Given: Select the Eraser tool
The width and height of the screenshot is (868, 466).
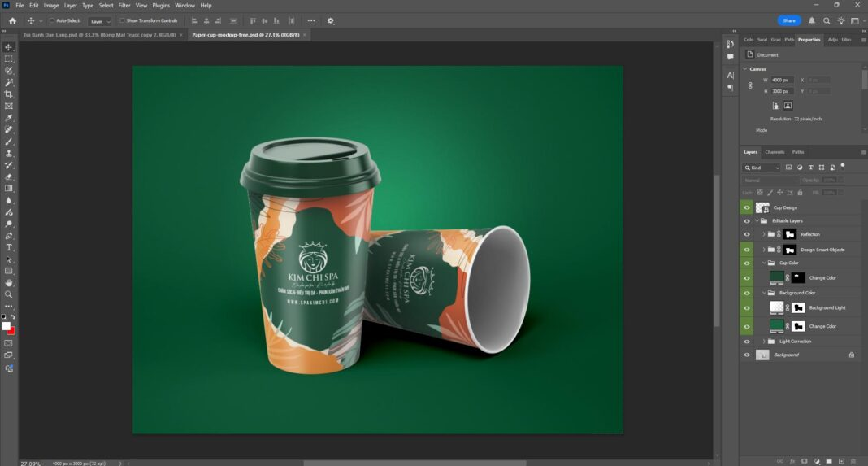Looking at the screenshot, I should point(8,177).
